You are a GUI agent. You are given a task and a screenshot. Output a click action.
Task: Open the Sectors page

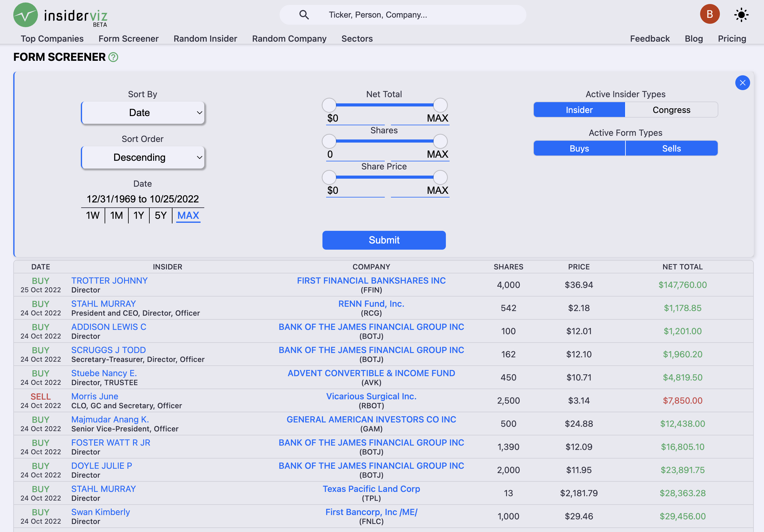pos(357,39)
